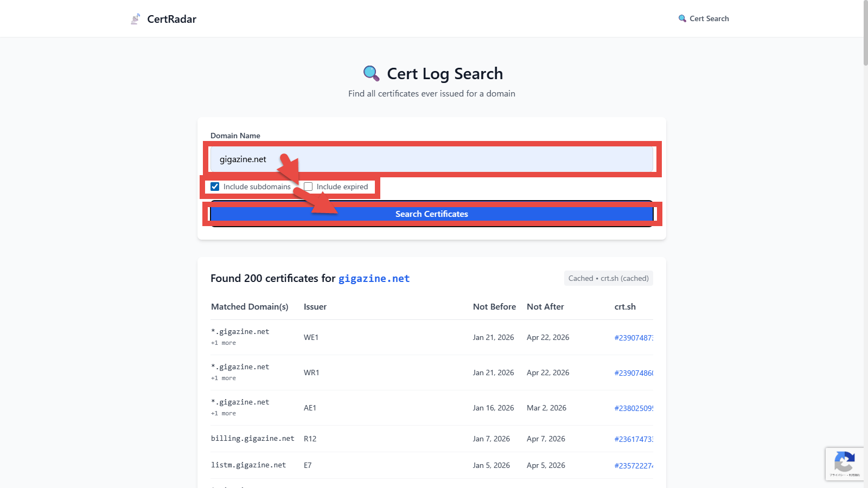This screenshot has height=488, width=868.
Task: Open crt.sh link for listm.gigazine.net
Action: [633, 466]
